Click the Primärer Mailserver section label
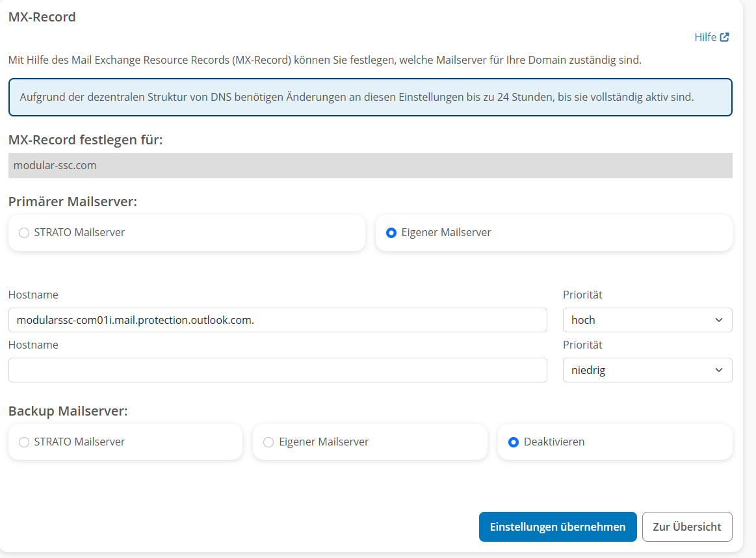Viewport: 756px width, 558px height. 73,202
